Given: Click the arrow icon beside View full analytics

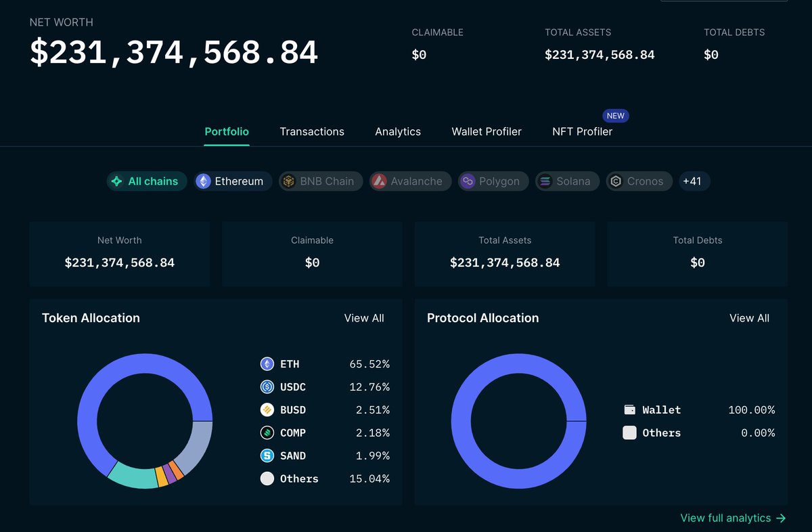Looking at the screenshot, I should coord(781,518).
